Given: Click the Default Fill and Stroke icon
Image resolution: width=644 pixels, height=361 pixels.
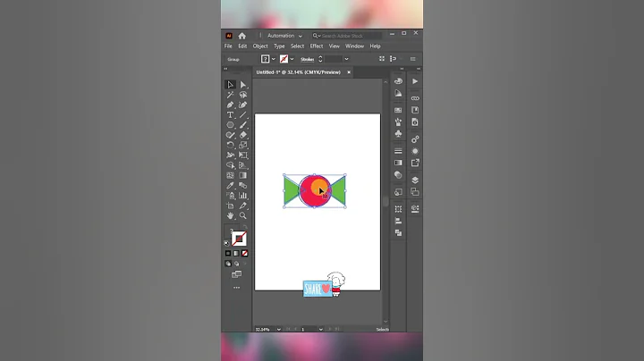Looking at the screenshot, I should 226,243.
